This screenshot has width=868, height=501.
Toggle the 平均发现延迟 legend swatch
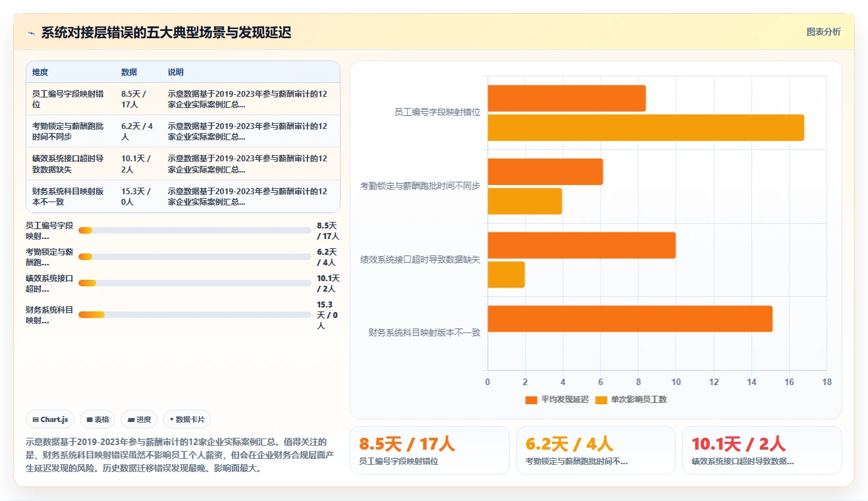point(531,400)
